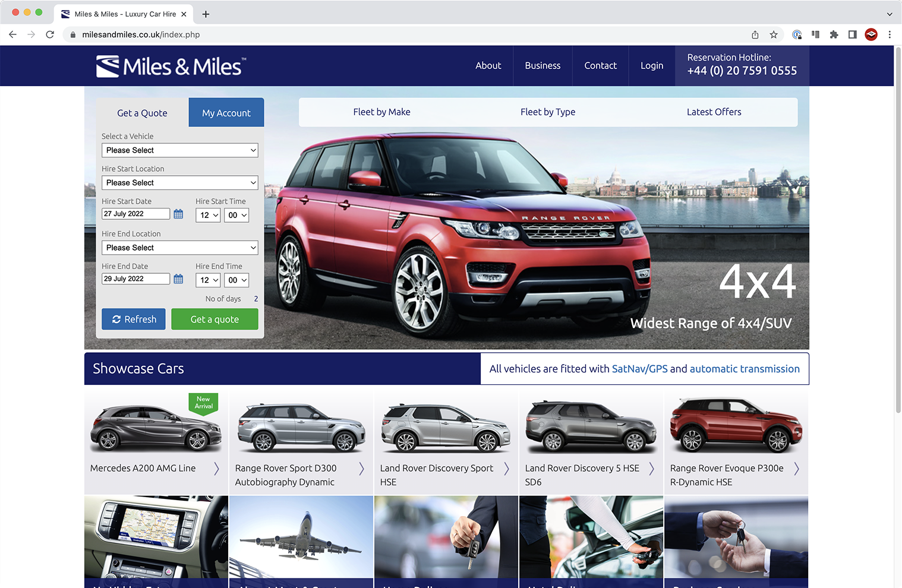The height and width of the screenshot is (588, 902).
Task: Click the Hire End Date field
Action: tap(136, 279)
